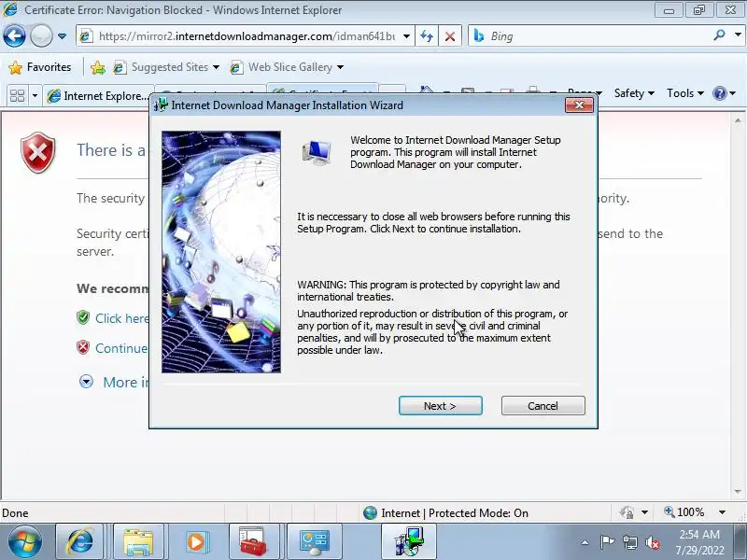Open the Windows Start menu
This screenshot has height=560, width=747.
(25, 542)
